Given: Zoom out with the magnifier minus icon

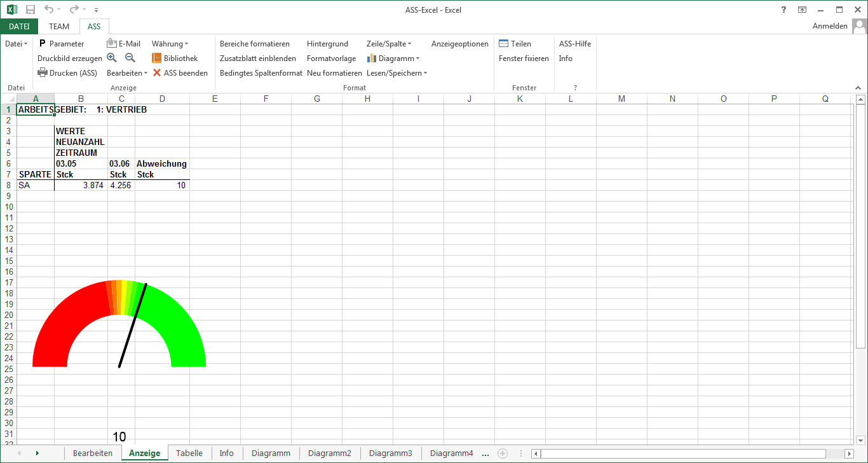Looking at the screenshot, I should [x=130, y=58].
